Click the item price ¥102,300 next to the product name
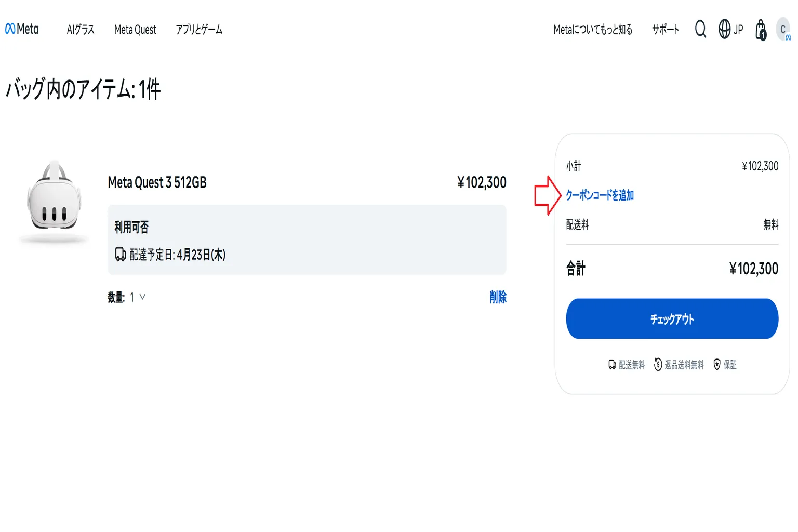This screenshot has width=798, height=532. click(482, 182)
